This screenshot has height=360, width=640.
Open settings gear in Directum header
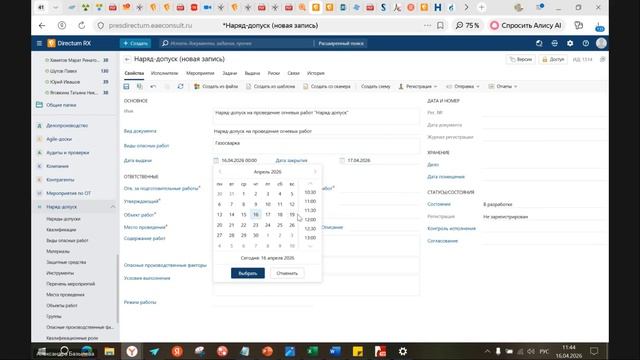click(x=570, y=43)
